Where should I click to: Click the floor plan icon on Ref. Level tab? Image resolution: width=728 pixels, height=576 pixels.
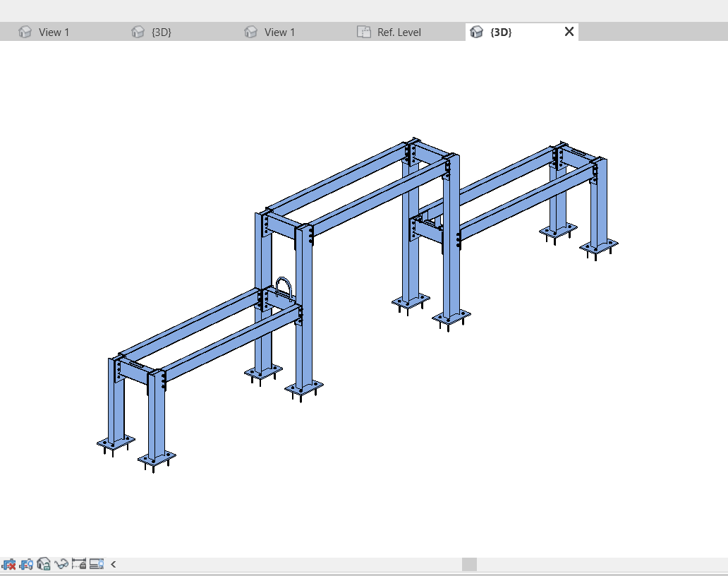tap(363, 32)
